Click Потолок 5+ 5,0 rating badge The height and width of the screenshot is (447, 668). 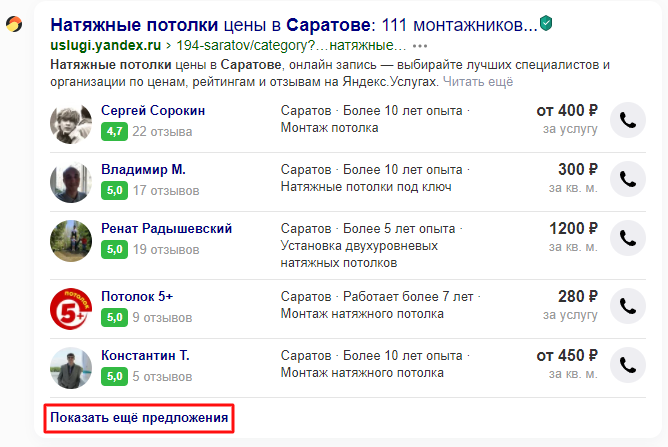point(114,317)
